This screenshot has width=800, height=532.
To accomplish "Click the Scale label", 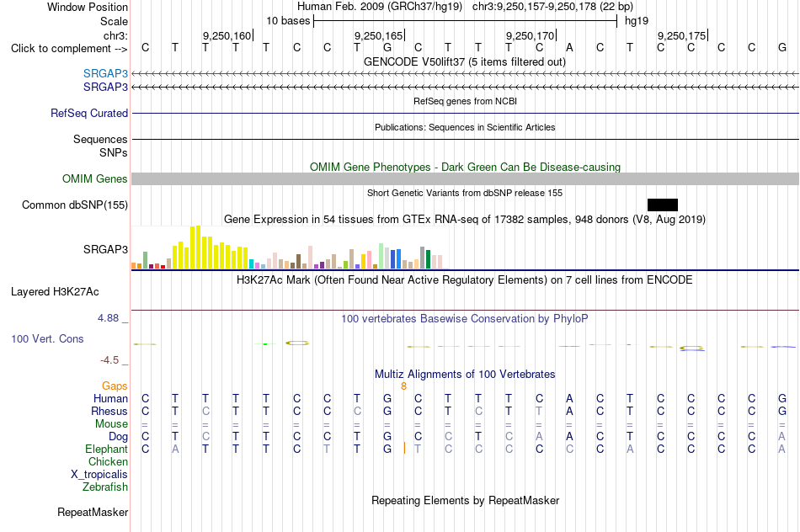I will 114,21.
